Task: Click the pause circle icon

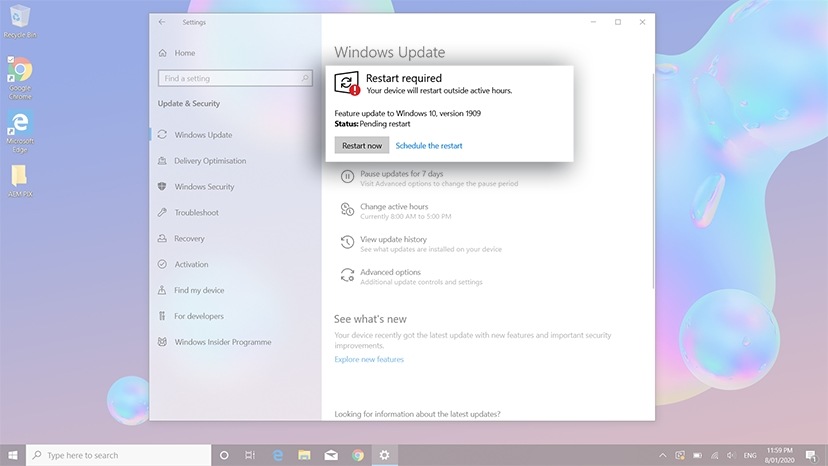Action: point(347,176)
